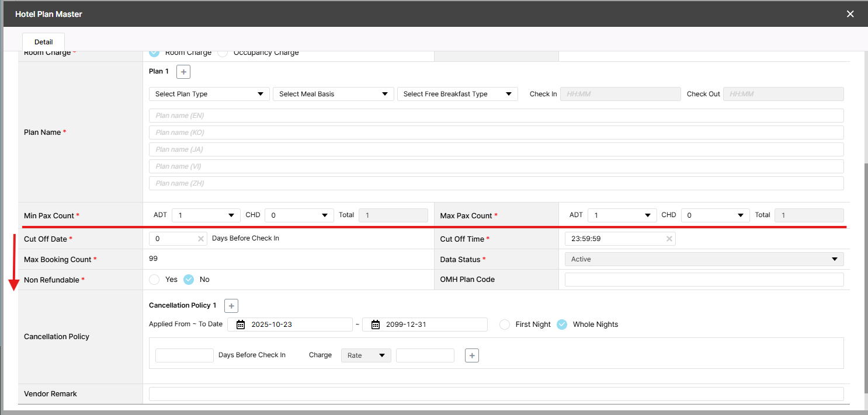
Task: Clear the Cut Off Date value
Action: (x=200, y=239)
